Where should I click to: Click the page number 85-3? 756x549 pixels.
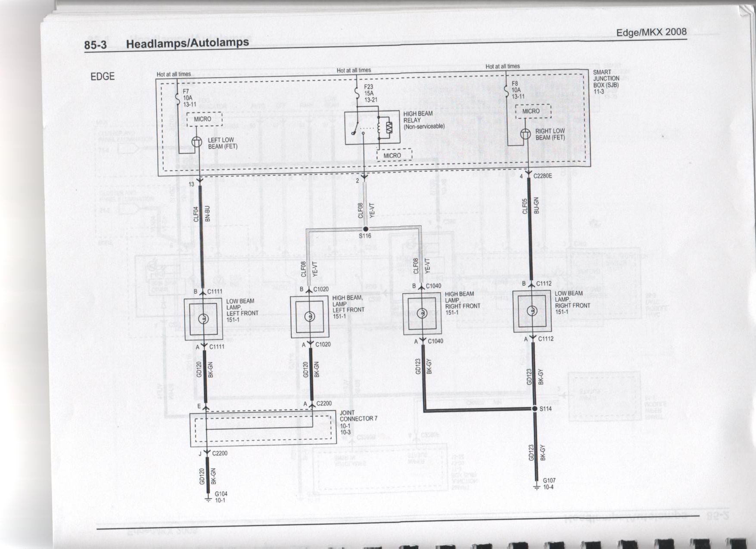coord(95,45)
